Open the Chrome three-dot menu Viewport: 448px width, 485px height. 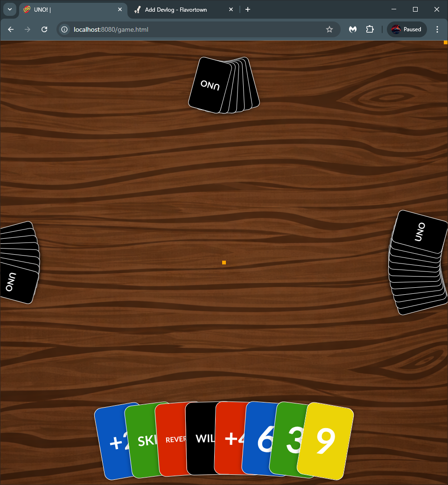coord(437,29)
